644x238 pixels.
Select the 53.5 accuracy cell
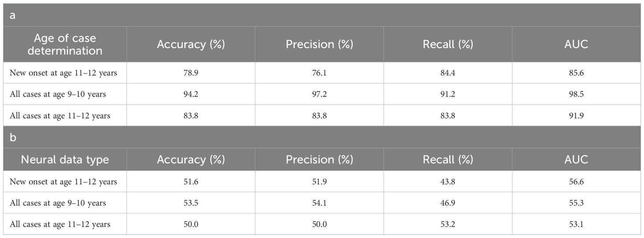[191, 203]
